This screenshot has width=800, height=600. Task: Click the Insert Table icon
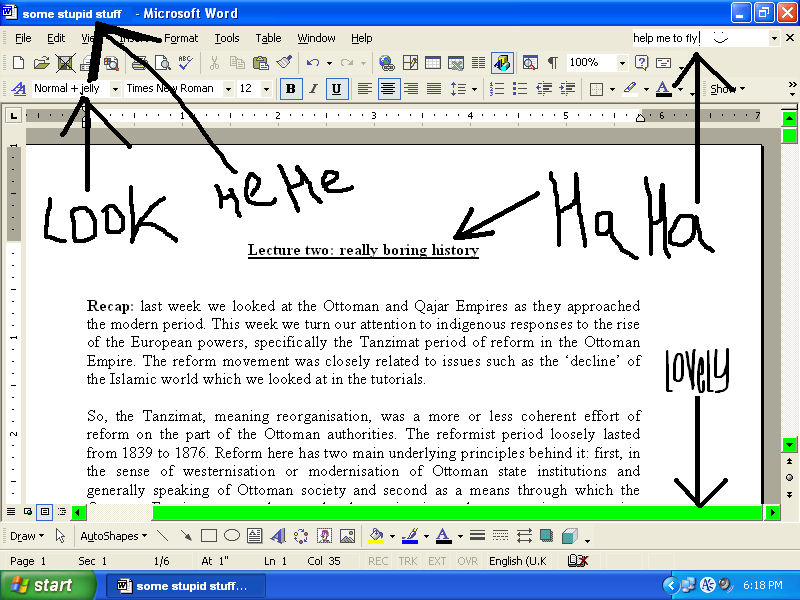click(432, 62)
